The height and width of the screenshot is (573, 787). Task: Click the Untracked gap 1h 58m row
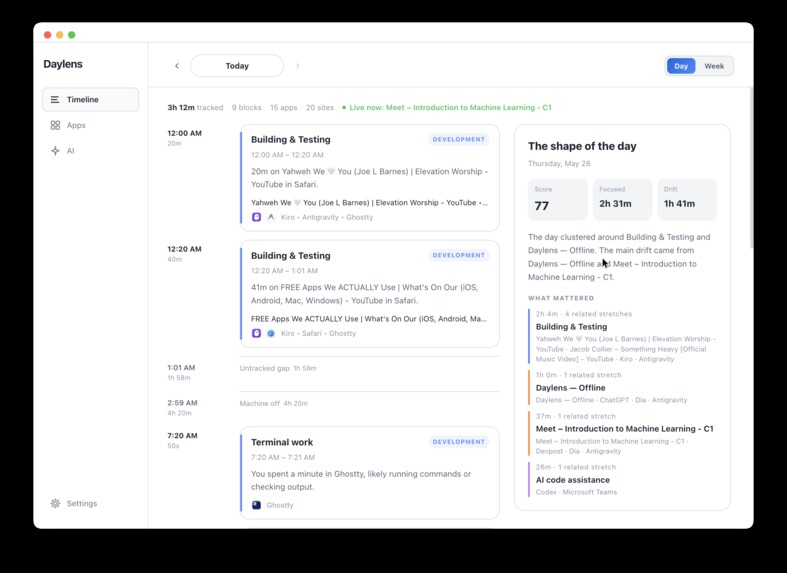point(369,368)
